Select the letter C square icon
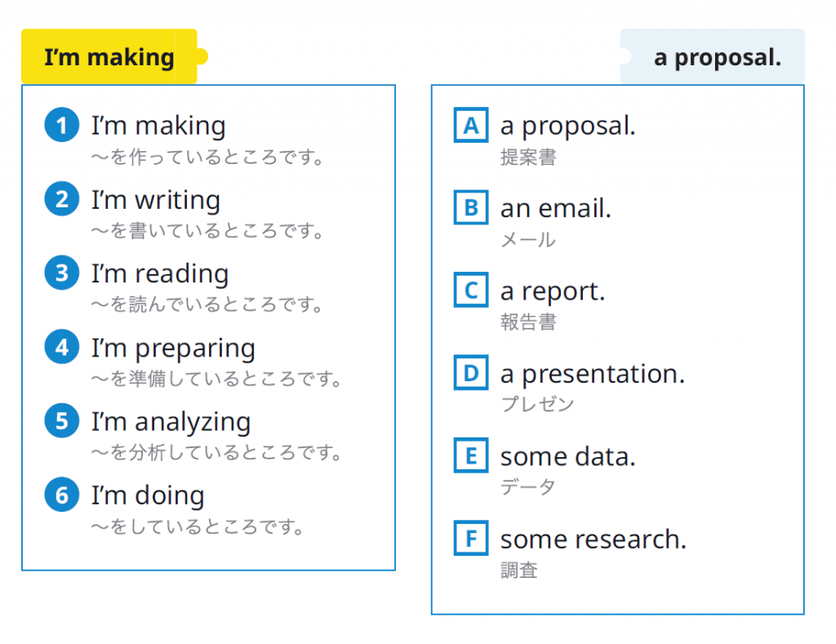This screenshot has height=644, width=836. 470,291
